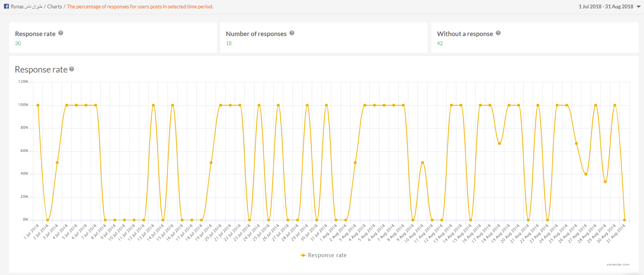Select the 1 Jul 2018 - 31 Aug 2018 date range
The image size is (644, 275).
[606, 6]
